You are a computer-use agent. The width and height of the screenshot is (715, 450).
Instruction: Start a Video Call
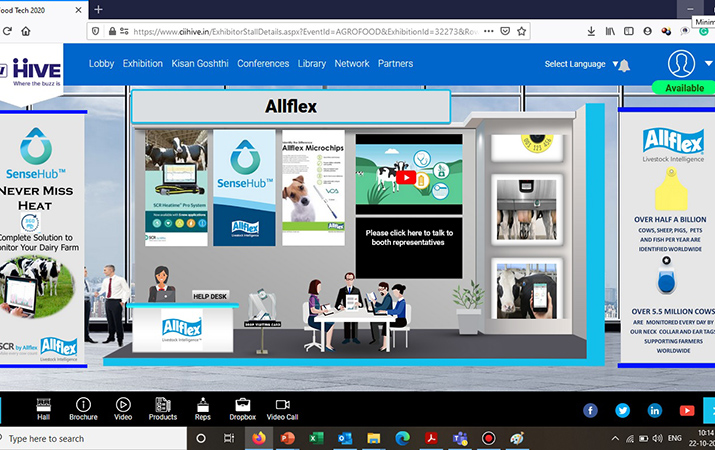click(282, 409)
